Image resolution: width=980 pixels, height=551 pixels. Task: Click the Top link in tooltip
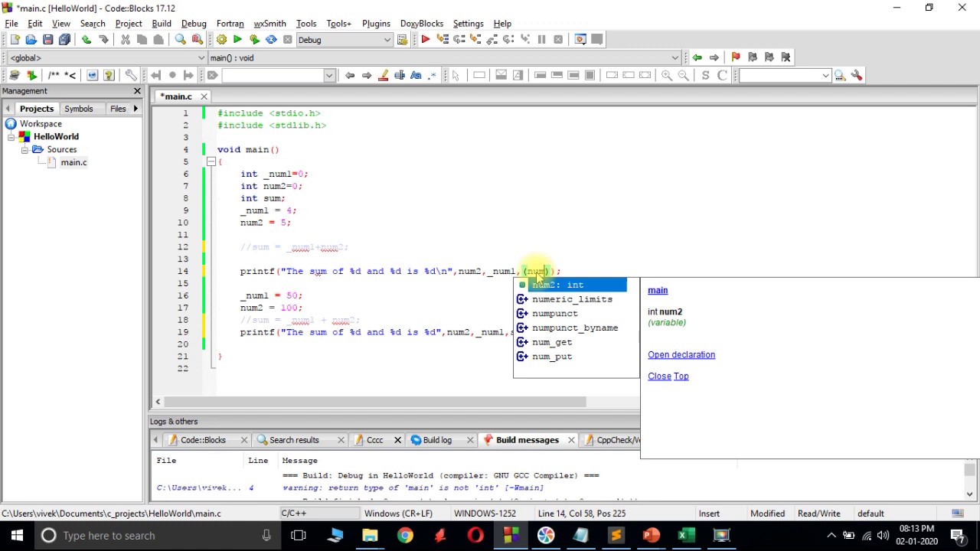pos(681,376)
